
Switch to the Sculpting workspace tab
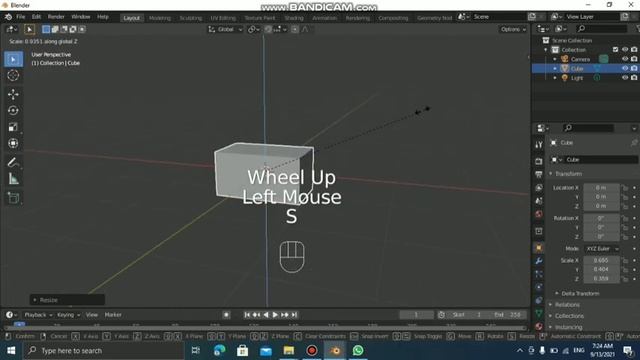[x=191, y=18]
